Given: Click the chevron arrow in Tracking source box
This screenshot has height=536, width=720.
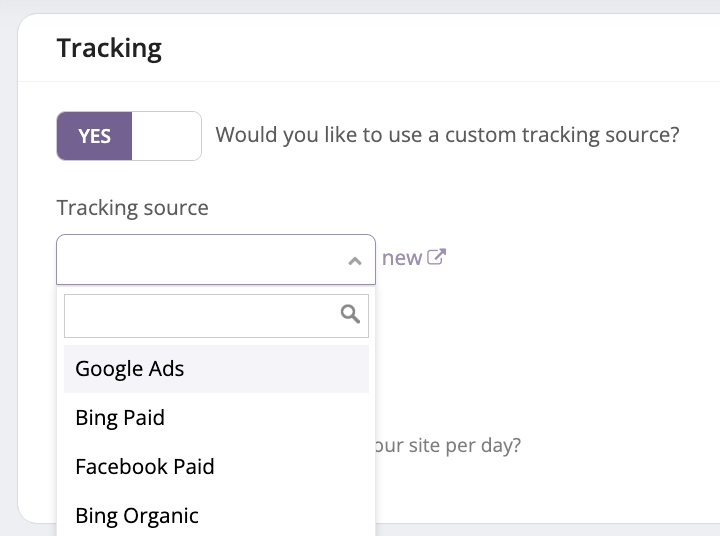Looking at the screenshot, I should pos(354,260).
